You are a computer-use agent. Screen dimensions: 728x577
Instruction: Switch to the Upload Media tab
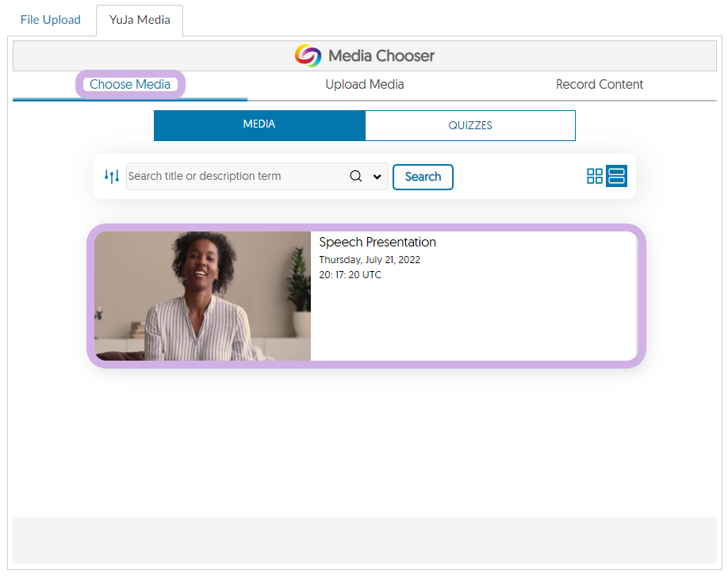[x=365, y=84]
